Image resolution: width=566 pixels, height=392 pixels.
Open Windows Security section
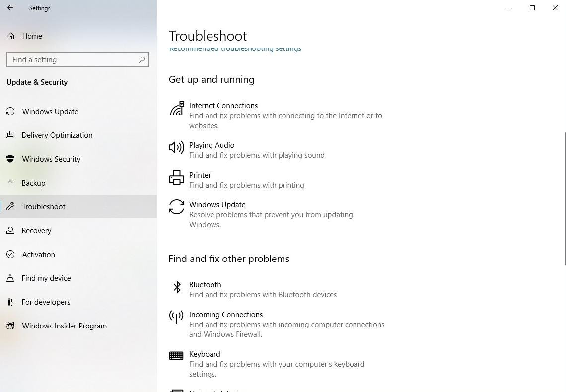pyautogui.click(x=51, y=159)
